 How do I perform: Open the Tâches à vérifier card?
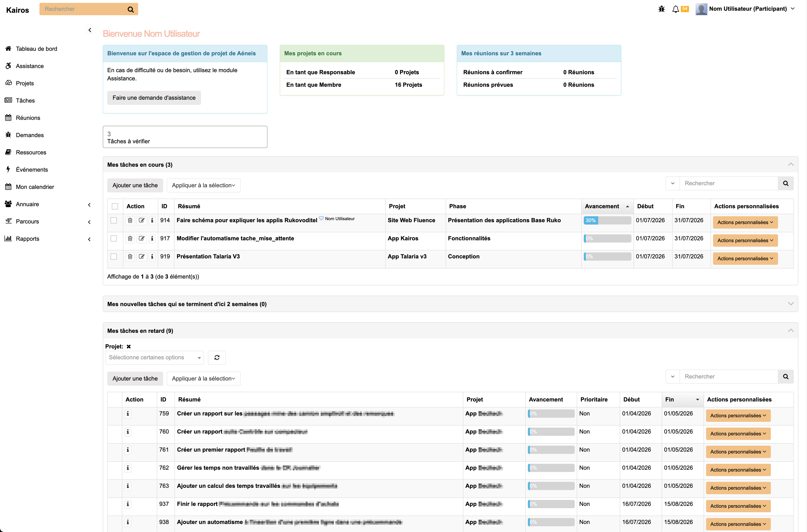pyautogui.click(x=185, y=137)
